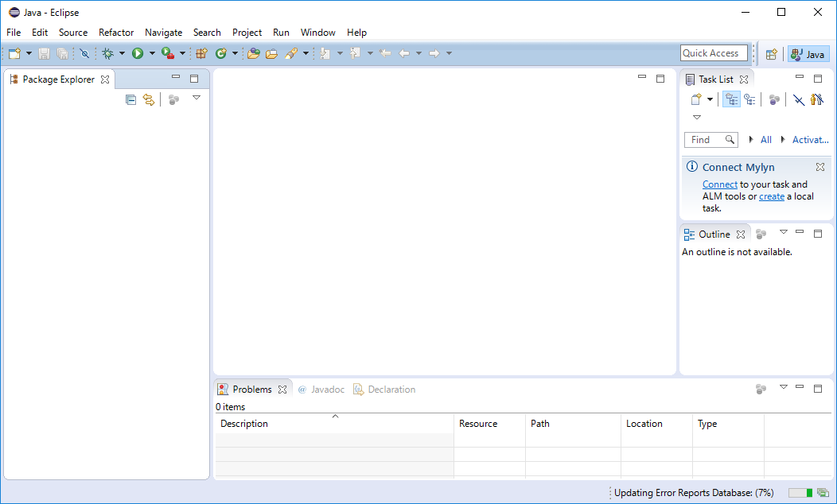Image resolution: width=837 pixels, height=504 pixels.
Task: Open the New wizard dropdown arrow
Action: [x=29, y=53]
